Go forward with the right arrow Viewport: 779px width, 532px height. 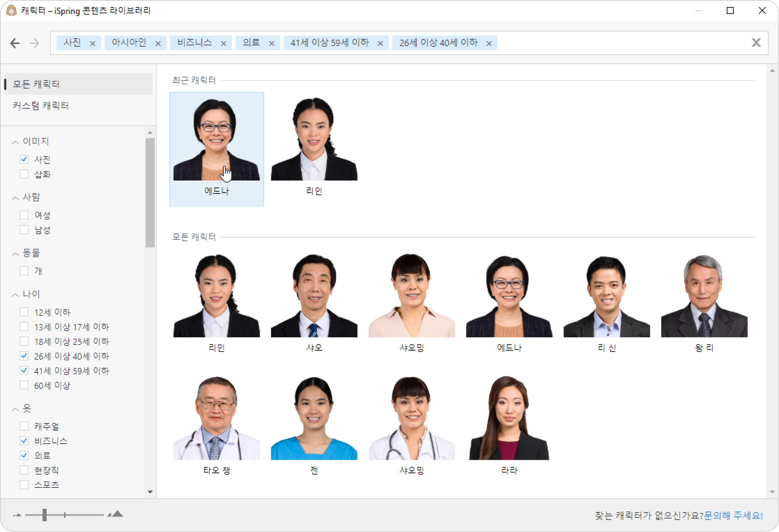pyautogui.click(x=35, y=43)
